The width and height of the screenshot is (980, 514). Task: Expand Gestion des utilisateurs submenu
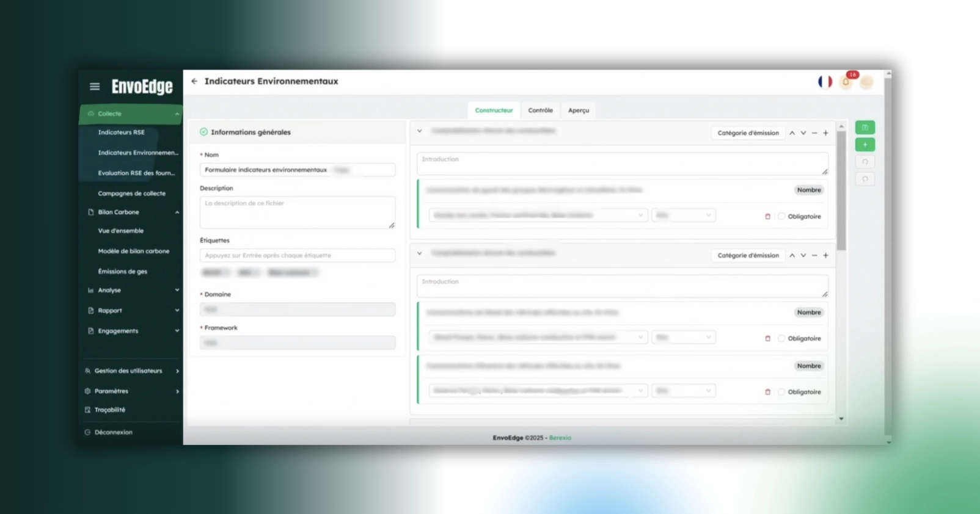pyautogui.click(x=178, y=371)
